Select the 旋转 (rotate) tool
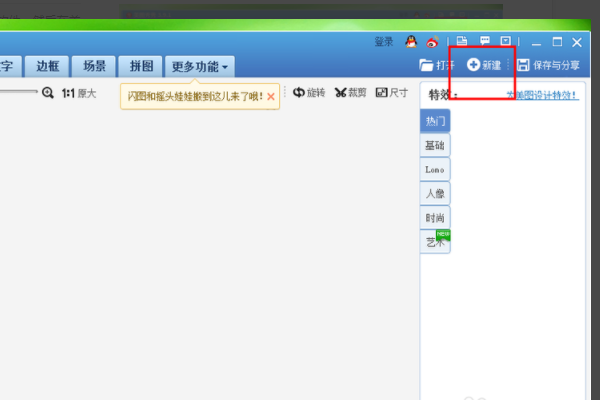The width and height of the screenshot is (600, 400). tap(308, 92)
